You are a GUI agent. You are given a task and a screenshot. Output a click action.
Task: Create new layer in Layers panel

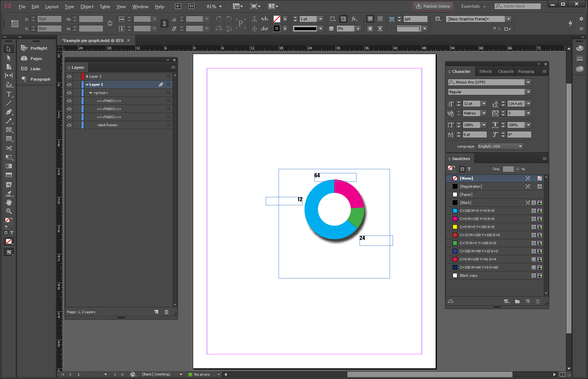(156, 312)
